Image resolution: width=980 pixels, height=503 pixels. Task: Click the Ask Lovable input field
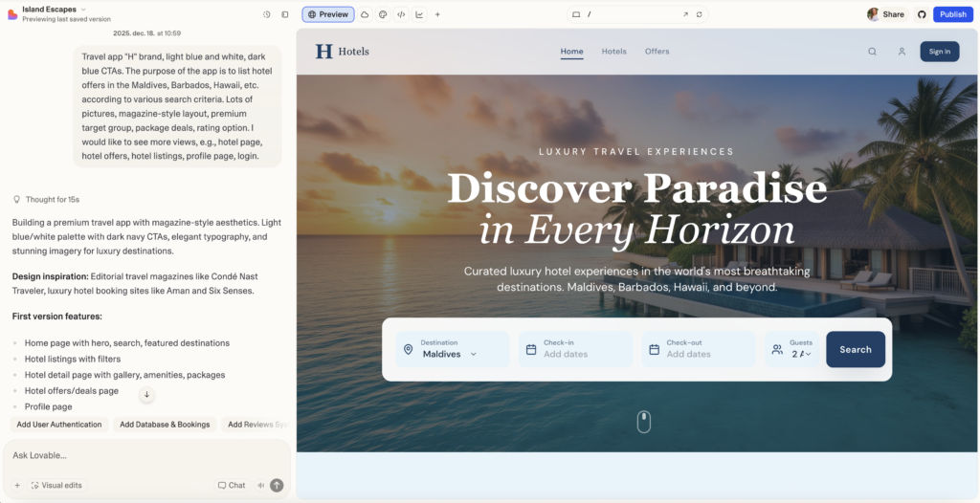(x=144, y=455)
